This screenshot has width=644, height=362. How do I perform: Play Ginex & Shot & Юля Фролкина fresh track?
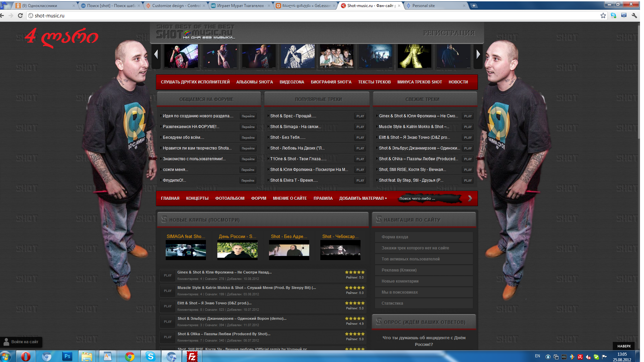click(x=468, y=116)
